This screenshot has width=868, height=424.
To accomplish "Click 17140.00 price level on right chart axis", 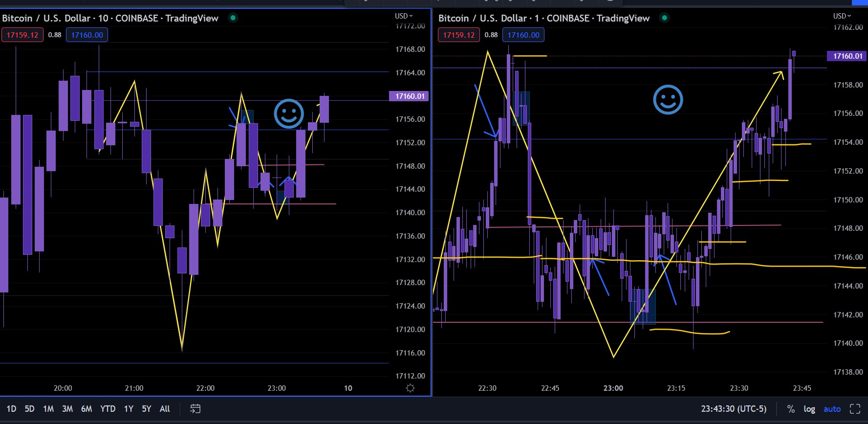I will pyautogui.click(x=848, y=343).
